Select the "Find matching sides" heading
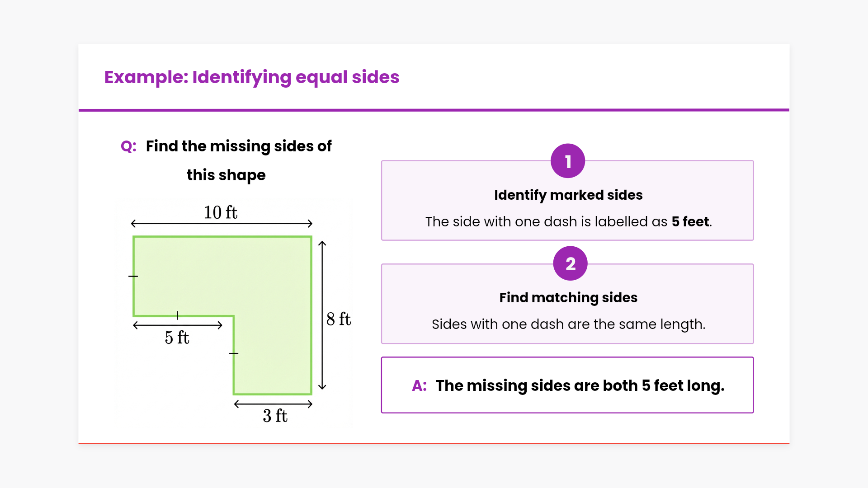Viewport: 868px width, 488px height. [x=568, y=297]
